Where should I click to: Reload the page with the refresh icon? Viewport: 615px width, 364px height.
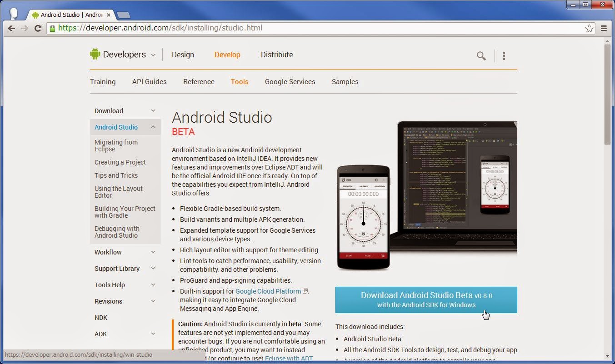point(38,28)
